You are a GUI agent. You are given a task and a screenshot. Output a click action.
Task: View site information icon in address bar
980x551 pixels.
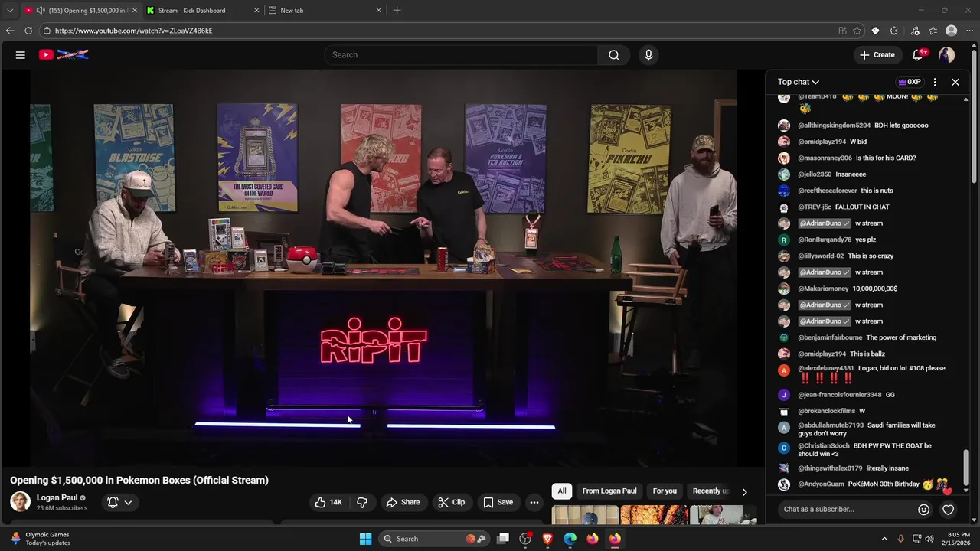(47, 31)
